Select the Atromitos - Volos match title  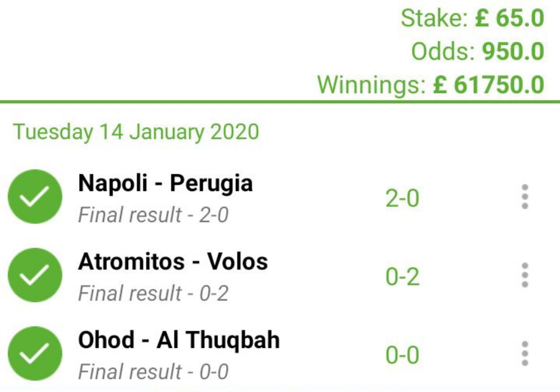tap(173, 261)
